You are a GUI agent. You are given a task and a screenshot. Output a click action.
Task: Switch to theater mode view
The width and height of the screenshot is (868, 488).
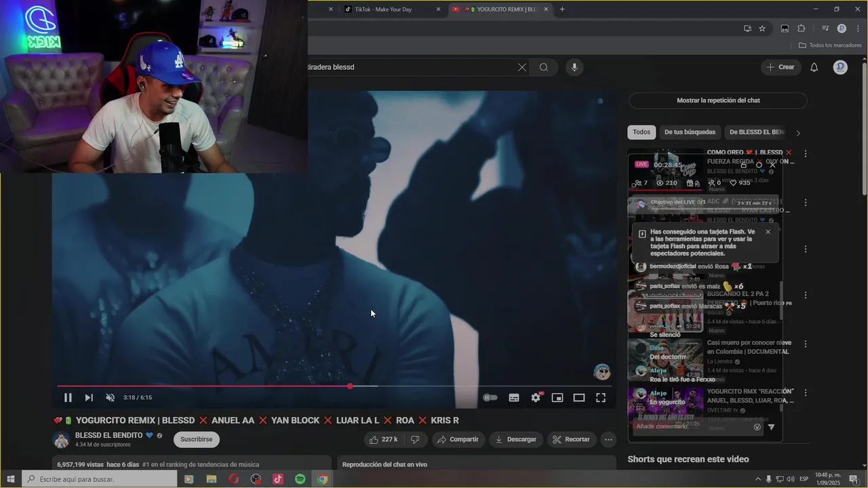click(579, 398)
